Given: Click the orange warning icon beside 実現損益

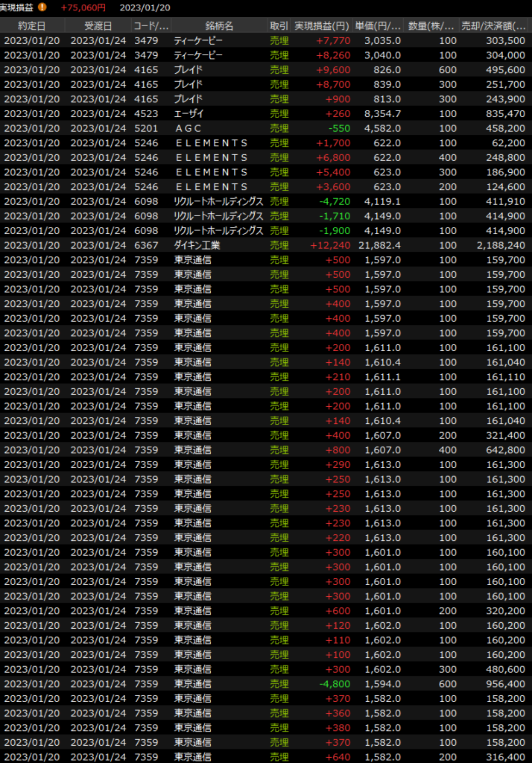Looking at the screenshot, I should [42, 7].
